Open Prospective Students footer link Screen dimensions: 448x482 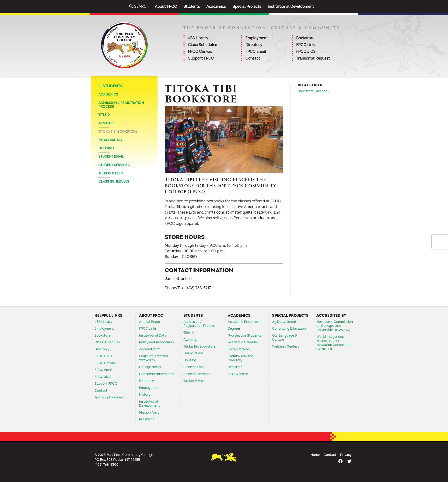click(244, 336)
